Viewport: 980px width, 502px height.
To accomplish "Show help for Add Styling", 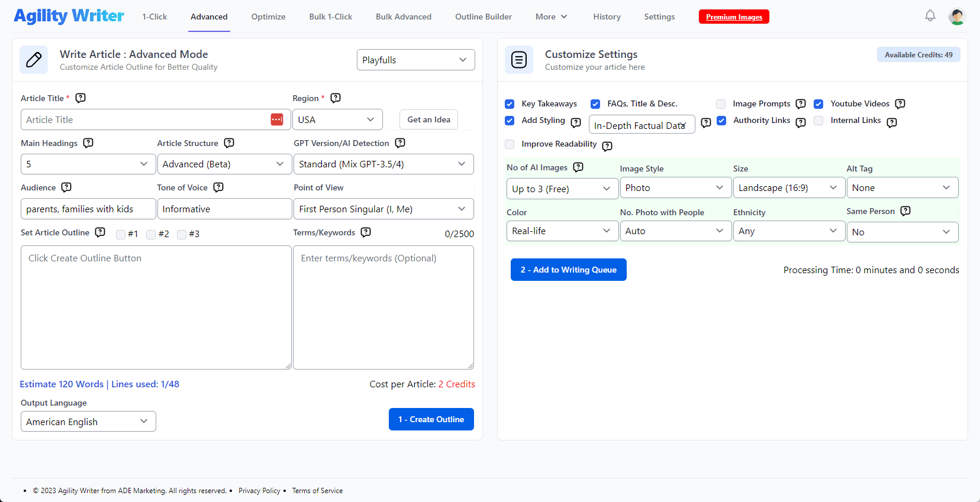I will coord(576,122).
